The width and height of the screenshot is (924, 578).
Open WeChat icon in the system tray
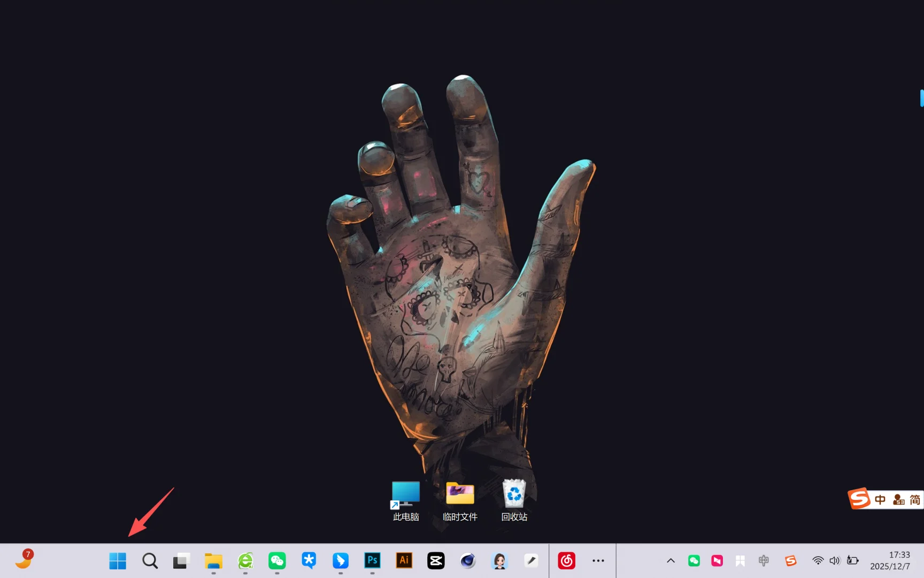694,561
